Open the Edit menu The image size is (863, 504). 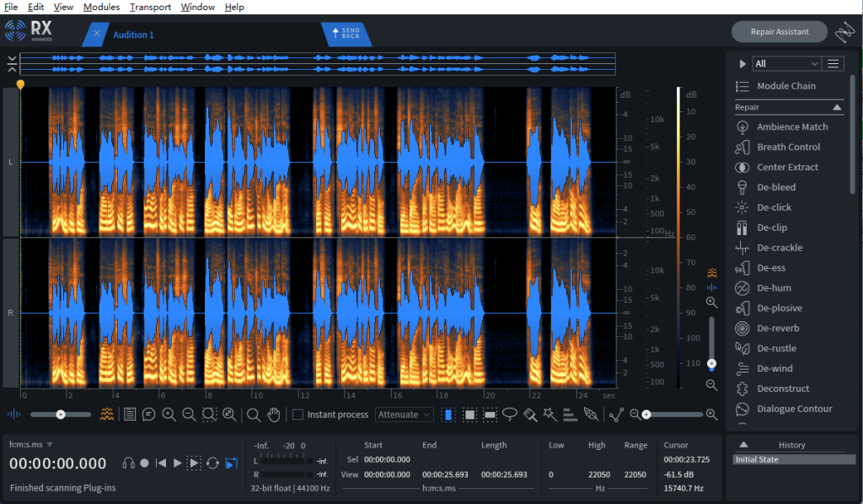(x=35, y=7)
